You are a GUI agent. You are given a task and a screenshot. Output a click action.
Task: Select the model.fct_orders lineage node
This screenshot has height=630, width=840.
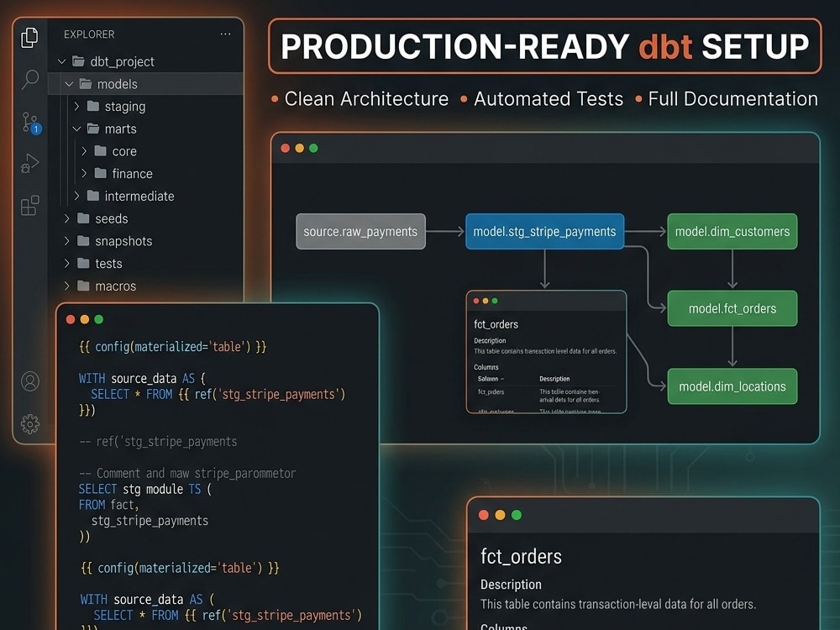(x=732, y=308)
